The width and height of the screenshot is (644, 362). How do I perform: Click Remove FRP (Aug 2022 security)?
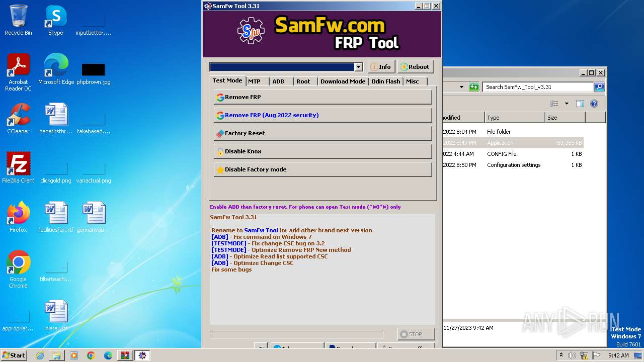coord(323,115)
